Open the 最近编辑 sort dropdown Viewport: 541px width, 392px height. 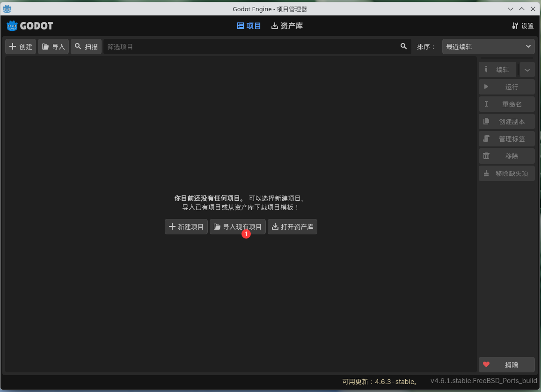click(x=489, y=46)
